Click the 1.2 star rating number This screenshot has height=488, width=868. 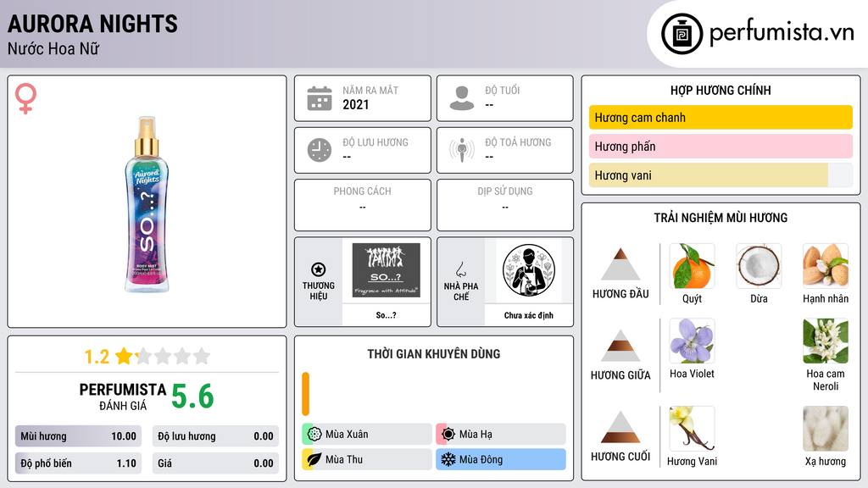tap(97, 357)
